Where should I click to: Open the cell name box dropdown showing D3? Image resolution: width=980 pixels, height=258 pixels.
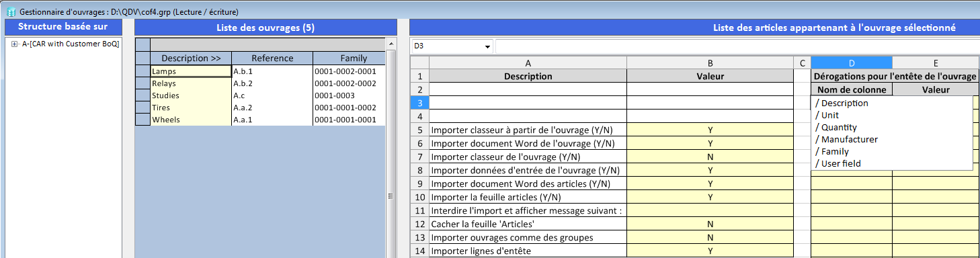click(487, 46)
